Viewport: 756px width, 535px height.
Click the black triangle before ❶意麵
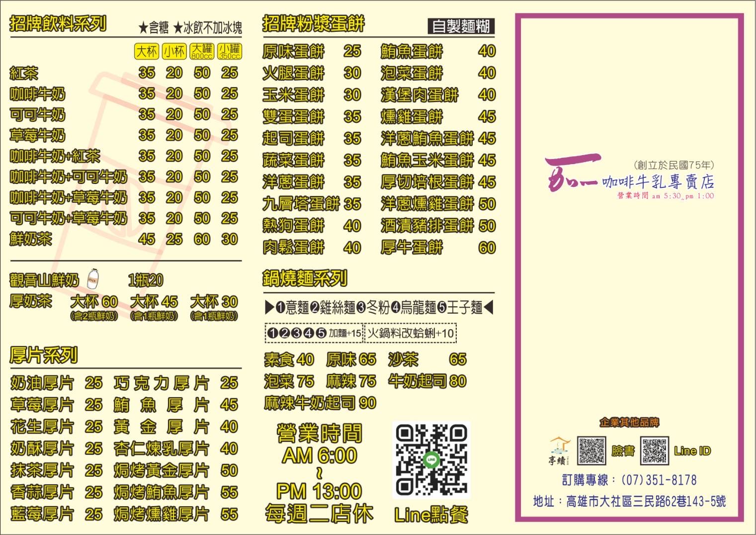tap(269, 308)
